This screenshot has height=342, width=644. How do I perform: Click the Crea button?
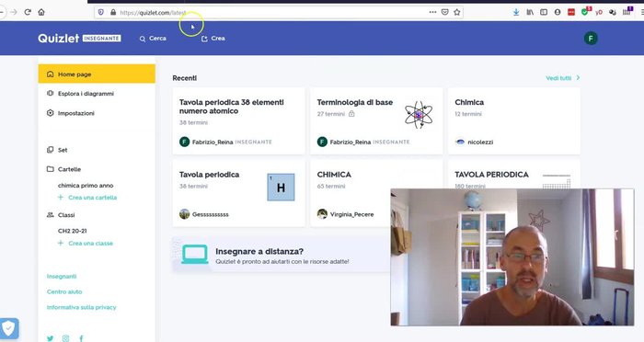coord(213,39)
